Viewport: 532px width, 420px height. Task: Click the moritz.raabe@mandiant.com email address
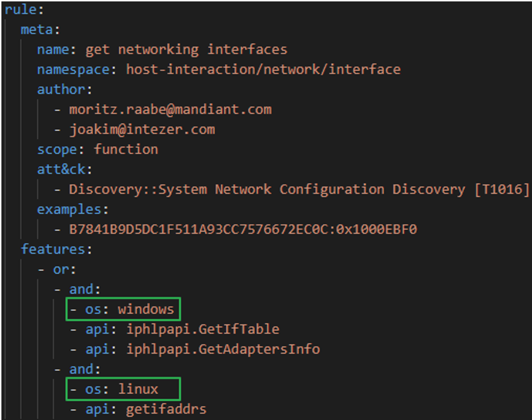point(170,110)
